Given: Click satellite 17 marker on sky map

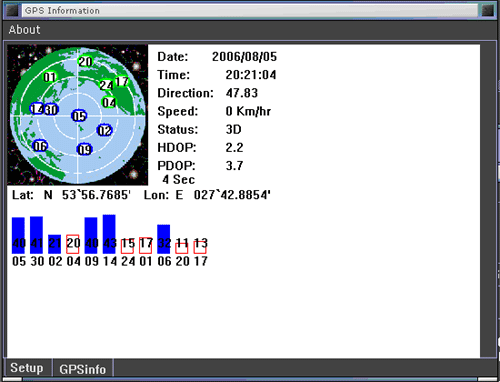Looking at the screenshot, I should [x=122, y=82].
